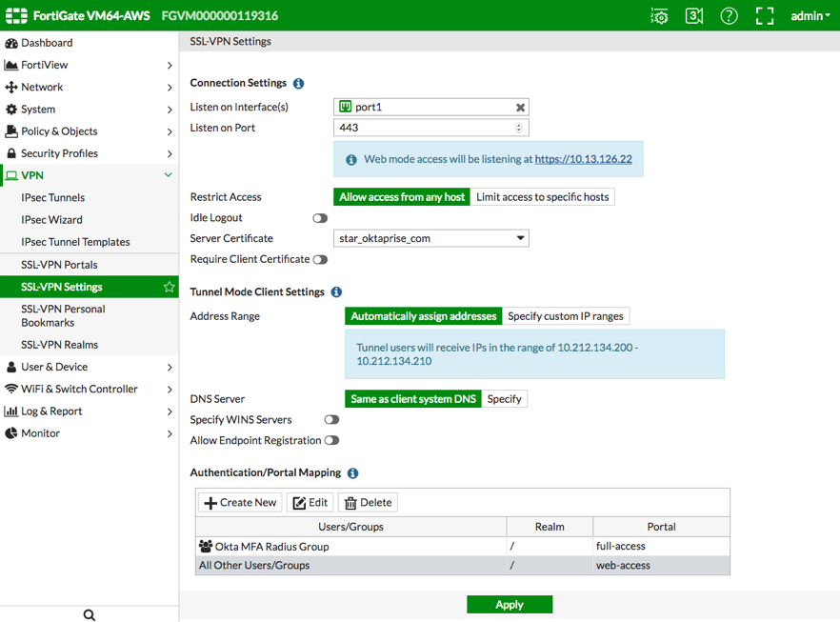
Task: Enable the Idle Logout toggle
Action: click(x=320, y=218)
